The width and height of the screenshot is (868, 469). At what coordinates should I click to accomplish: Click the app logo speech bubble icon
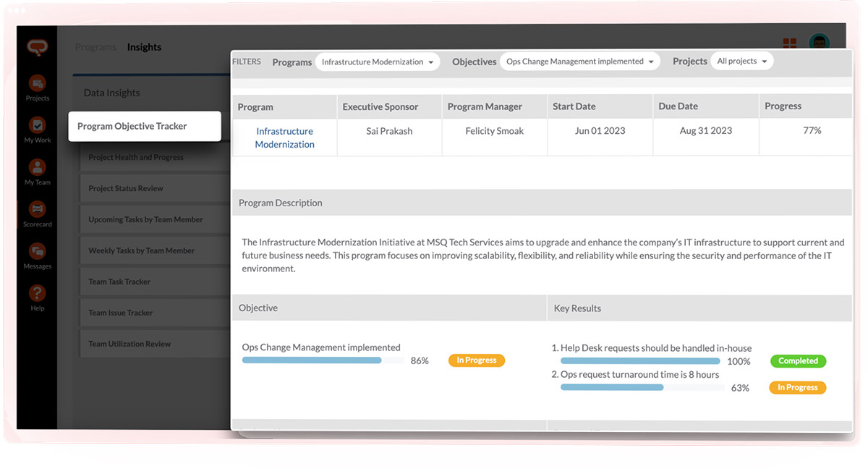pyautogui.click(x=37, y=48)
